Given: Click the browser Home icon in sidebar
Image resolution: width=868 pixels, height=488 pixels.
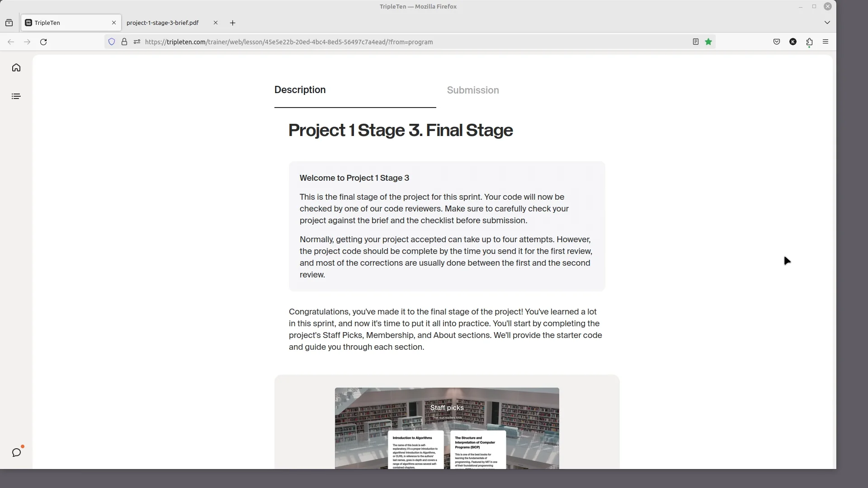Looking at the screenshot, I should (16, 67).
